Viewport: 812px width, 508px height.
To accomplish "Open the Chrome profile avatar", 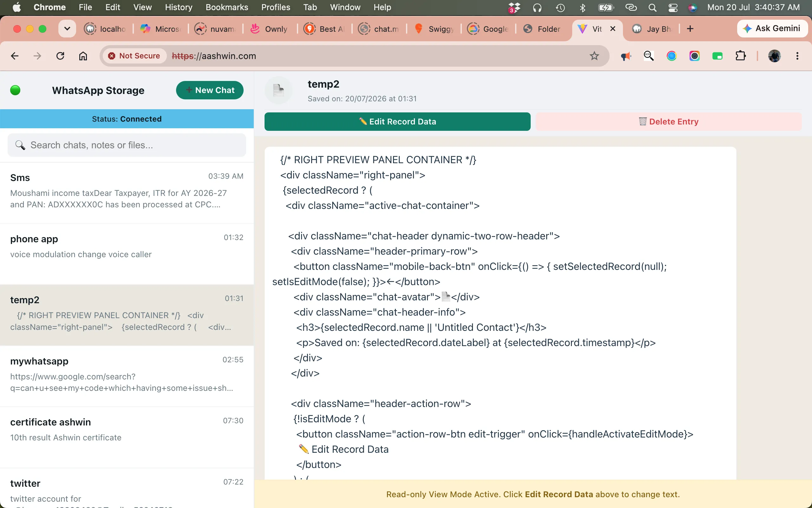I will 775,56.
